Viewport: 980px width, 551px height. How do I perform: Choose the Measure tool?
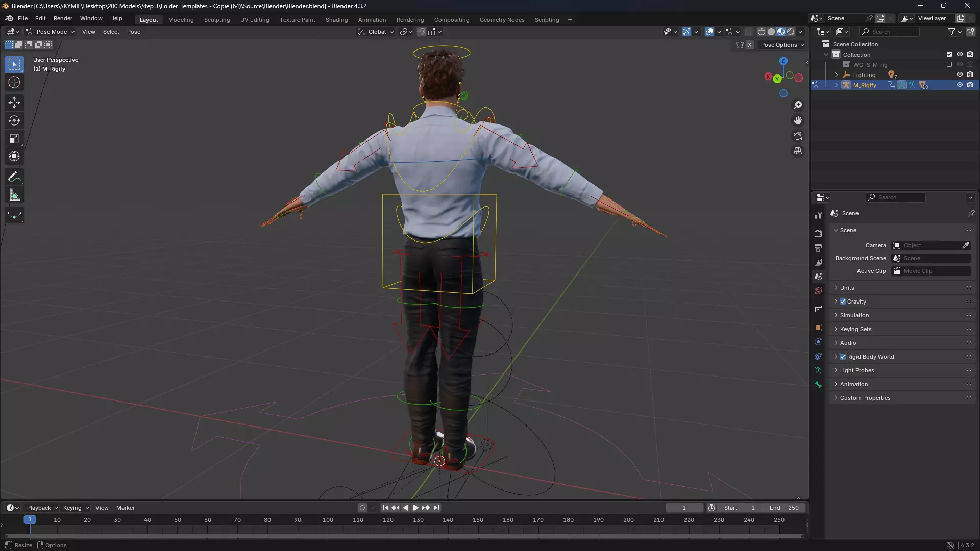[x=14, y=195]
